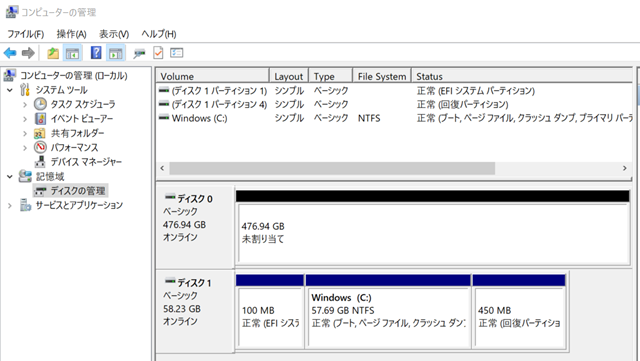This screenshot has height=361, width=640.
Task: Expand the 共有フォルダー node
Action: tap(25, 133)
